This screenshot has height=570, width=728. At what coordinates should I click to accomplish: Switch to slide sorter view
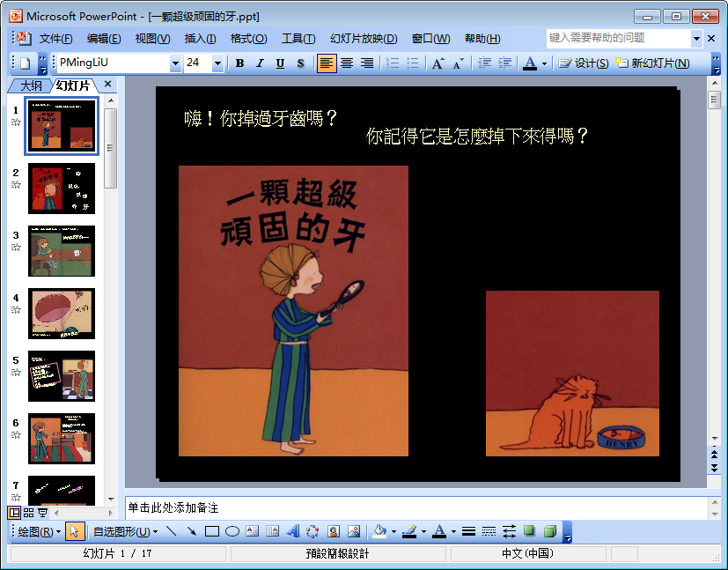click(29, 513)
